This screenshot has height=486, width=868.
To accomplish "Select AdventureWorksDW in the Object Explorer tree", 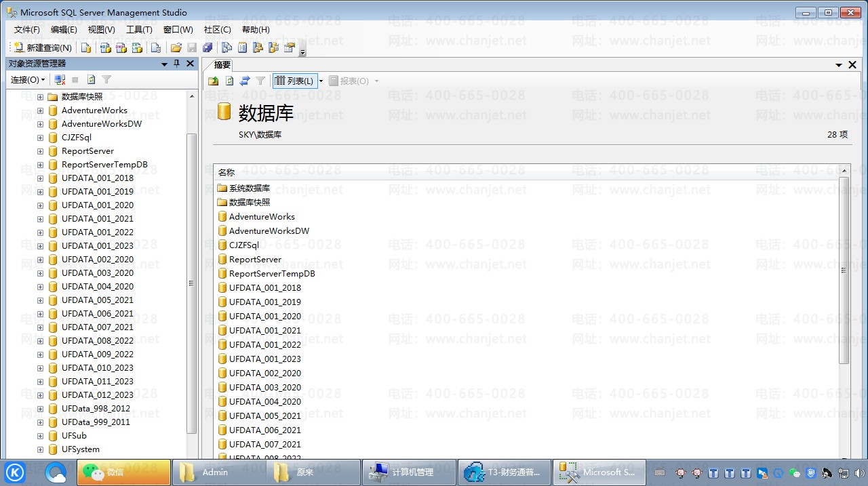I will [x=102, y=124].
